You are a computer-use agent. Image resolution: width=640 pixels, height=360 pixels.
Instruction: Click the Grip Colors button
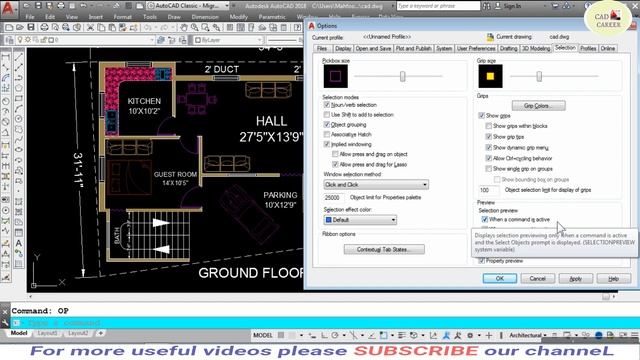tap(538, 106)
